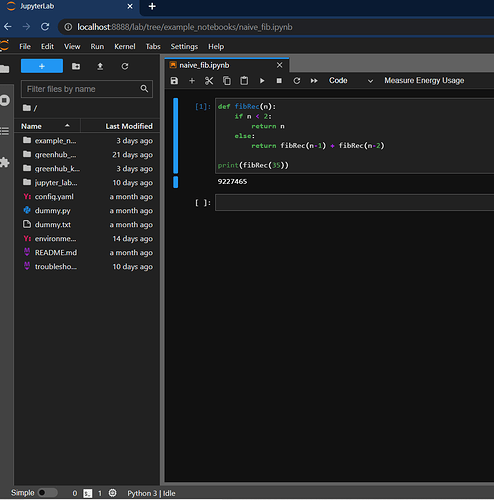Paste cell using the clipboard icon
The height and width of the screenshot is (500, 494).
pos(244,81)
